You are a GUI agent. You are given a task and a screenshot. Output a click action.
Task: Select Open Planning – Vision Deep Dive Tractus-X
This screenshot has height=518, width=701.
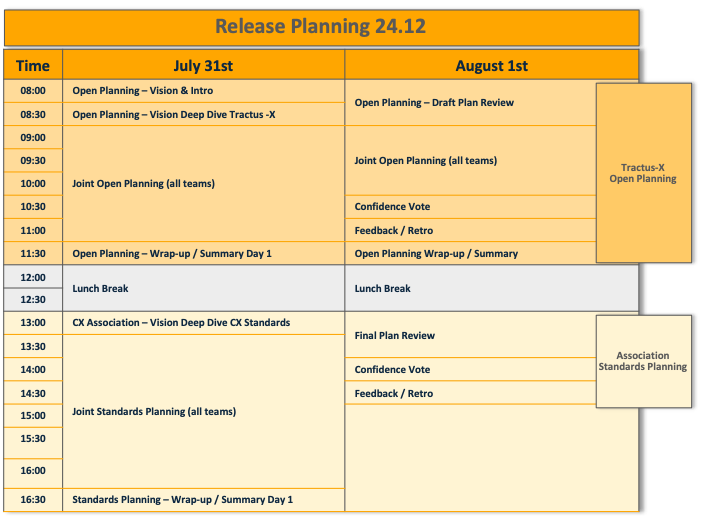pyautogui.click(x=203, y=114)
